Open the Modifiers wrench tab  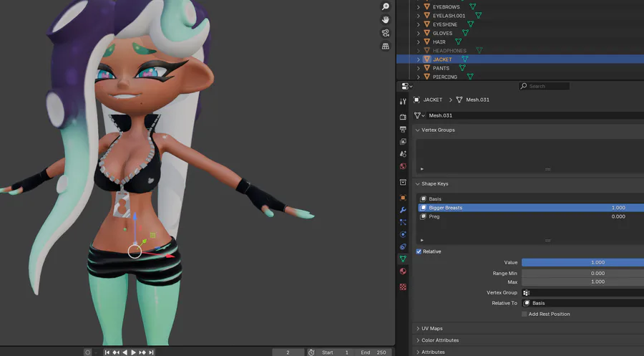pos(403,210)
